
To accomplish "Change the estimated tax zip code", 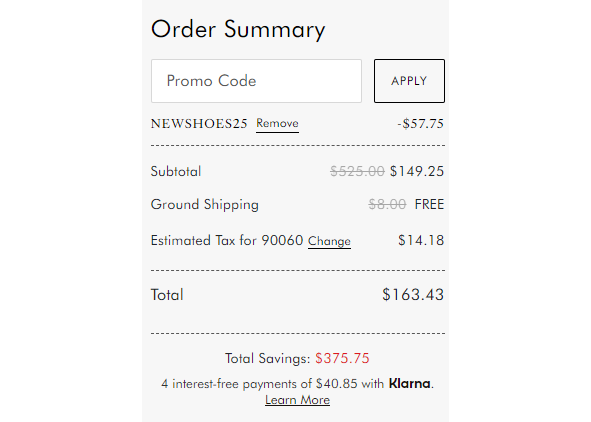I will pos(329,241).
